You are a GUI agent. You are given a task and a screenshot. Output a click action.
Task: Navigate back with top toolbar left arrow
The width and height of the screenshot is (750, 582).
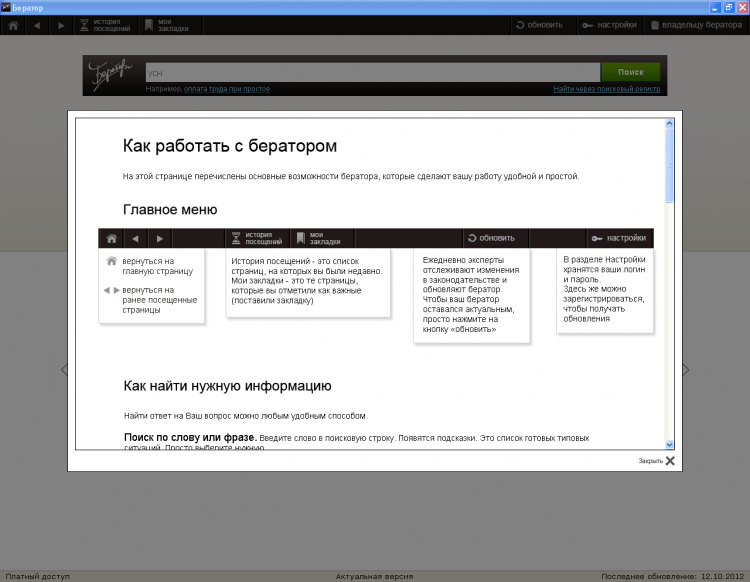37,25
